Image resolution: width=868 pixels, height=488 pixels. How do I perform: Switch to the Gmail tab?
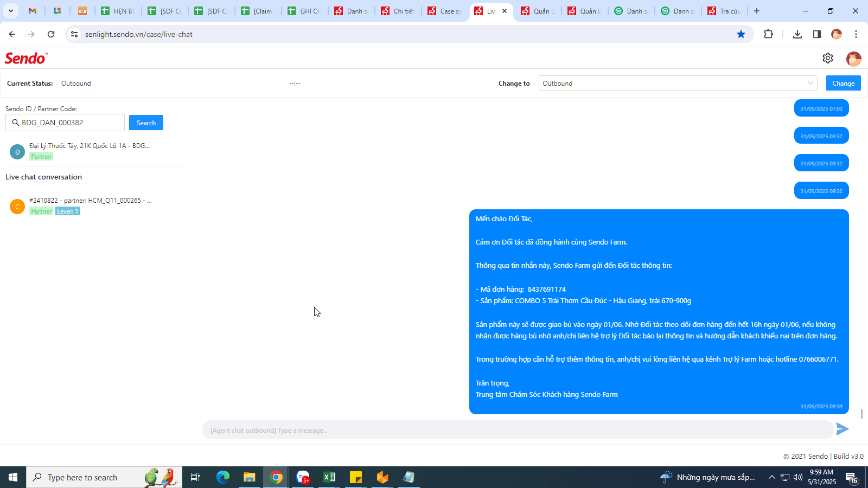click(33, 11)
